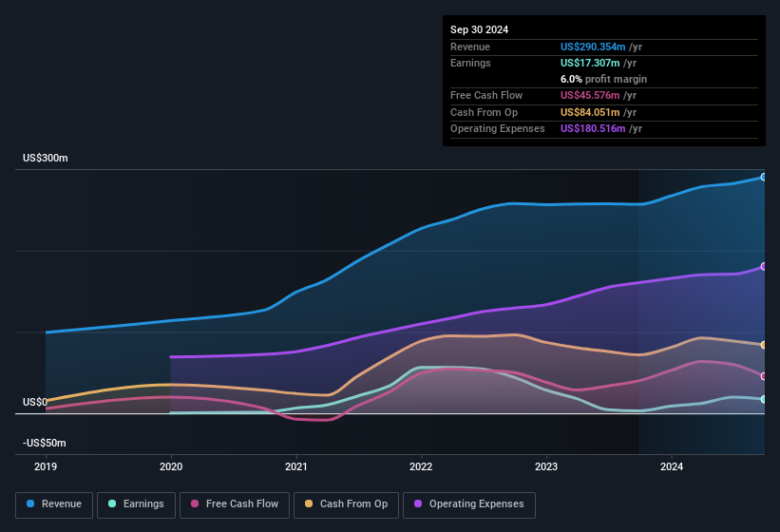Click the Earnings label in the tooltip
The image size is (780, 532).
(x=470, y=63)
